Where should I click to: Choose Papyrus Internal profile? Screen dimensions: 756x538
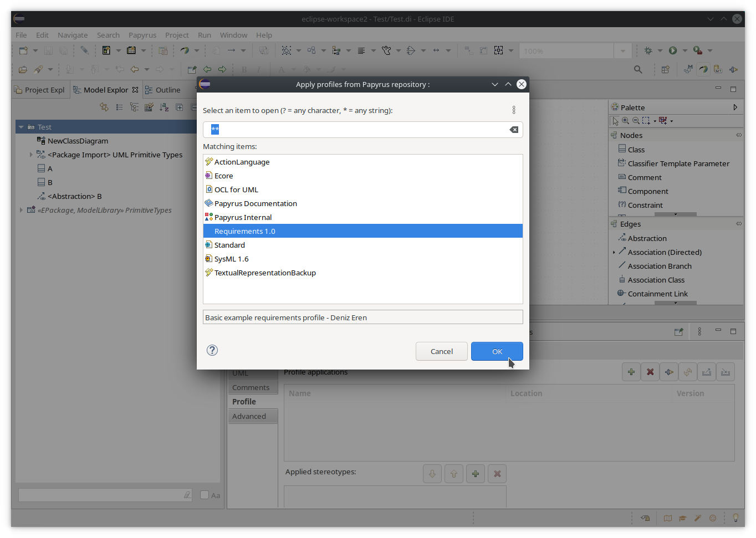pos(363,217)
